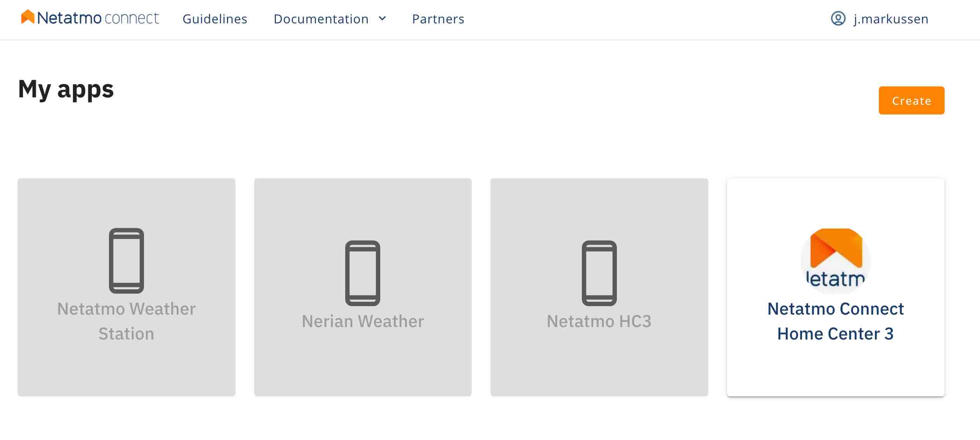The width and height of the screenshot is (980, 440).
Task: Click the orange Netatmo logo icon in the header
Action: coord(28,17)
